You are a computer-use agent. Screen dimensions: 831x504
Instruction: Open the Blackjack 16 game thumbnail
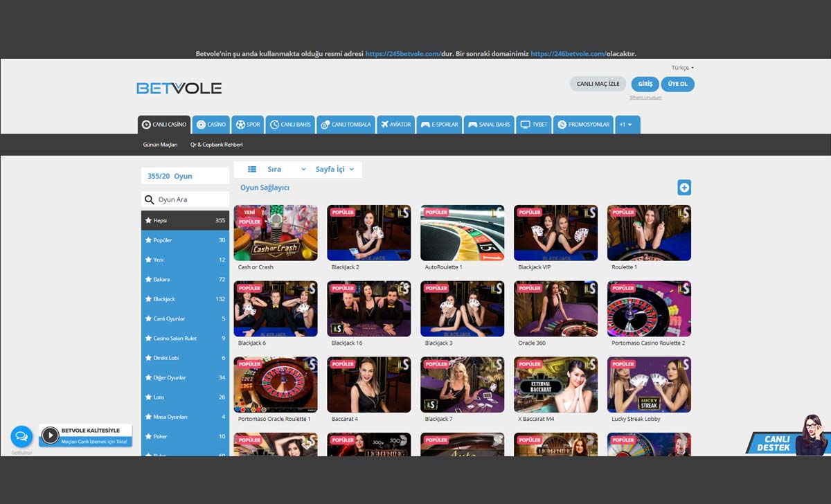click(369, 309)
